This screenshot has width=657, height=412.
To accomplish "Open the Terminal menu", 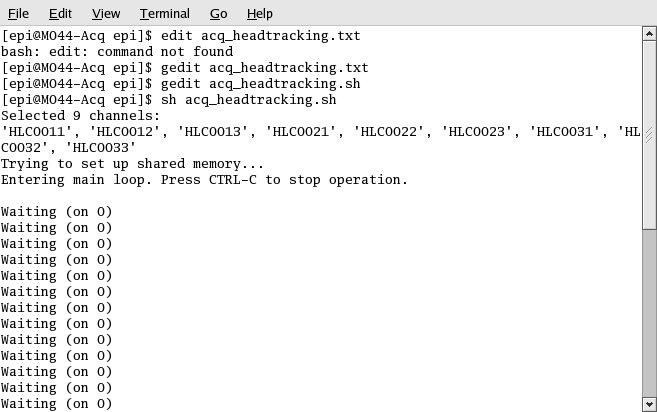I will coord(165,14).
